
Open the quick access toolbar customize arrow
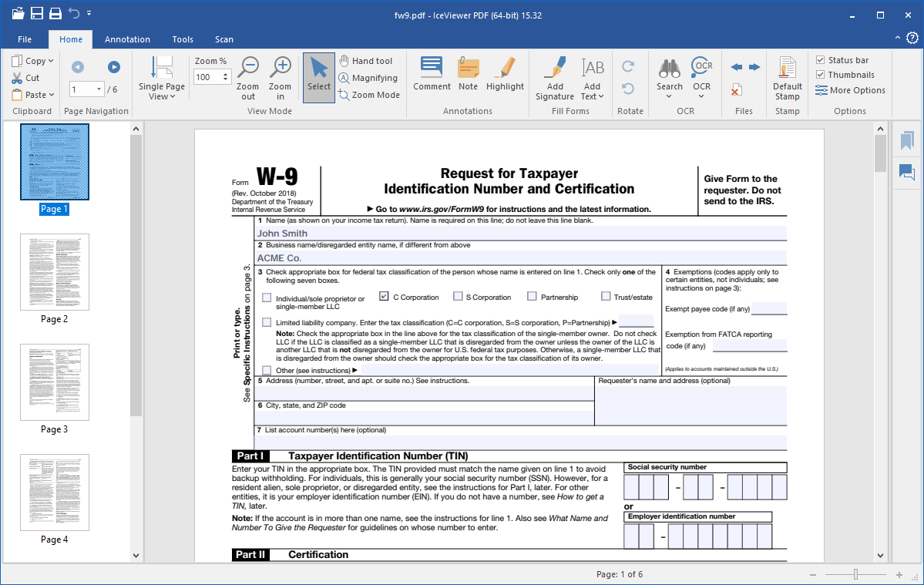click(x=89, y=13)
